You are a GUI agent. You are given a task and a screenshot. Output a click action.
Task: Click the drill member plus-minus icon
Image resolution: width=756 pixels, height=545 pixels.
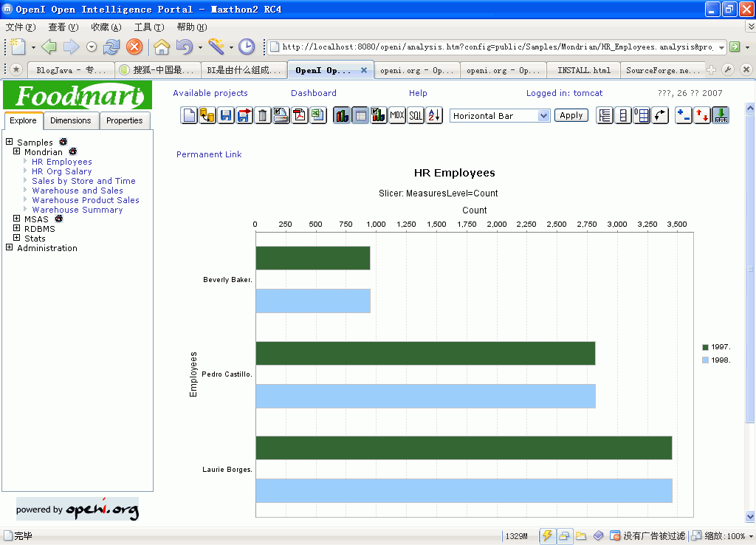[x=684, y=116]
